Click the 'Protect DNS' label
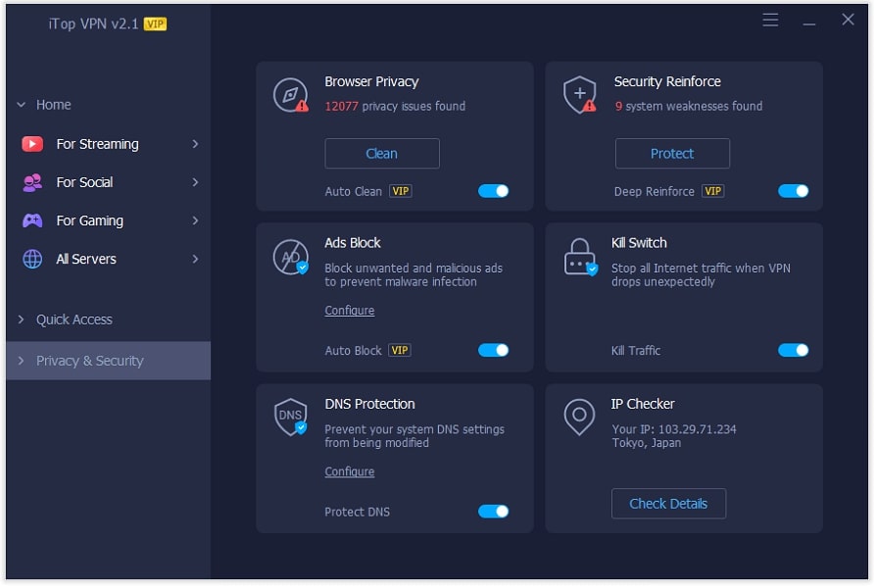Viewport: 875px width, 588px height. pyautogui.click(x=357, y=512)
